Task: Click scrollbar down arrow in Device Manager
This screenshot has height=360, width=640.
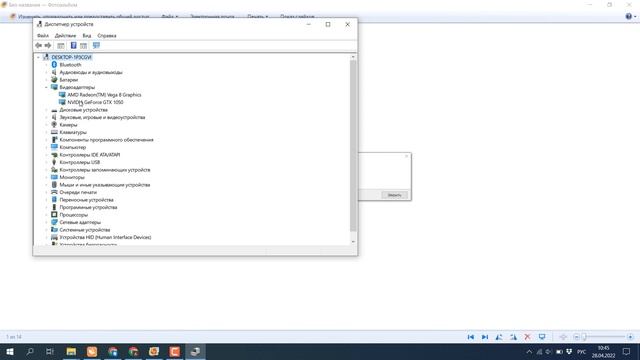Action: coord(353,242)
